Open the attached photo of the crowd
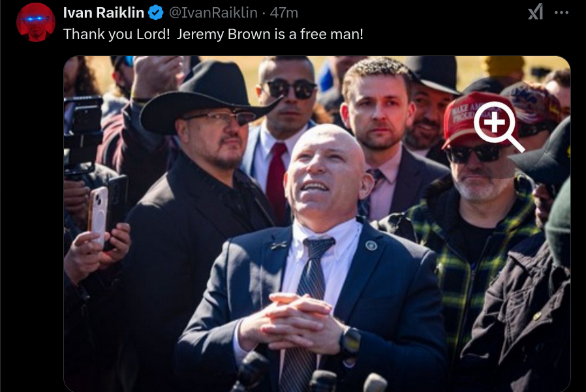 click(x=317, y=224)
